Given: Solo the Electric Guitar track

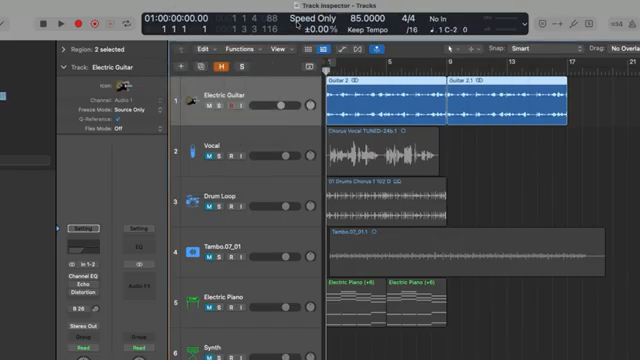Looking at the screenshot, I should (219, 106).
